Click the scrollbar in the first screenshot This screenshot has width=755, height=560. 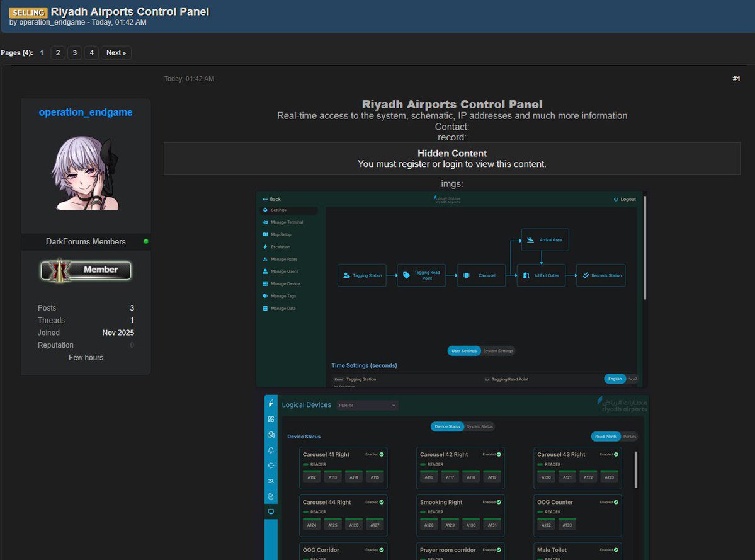(x=645, y=248)
